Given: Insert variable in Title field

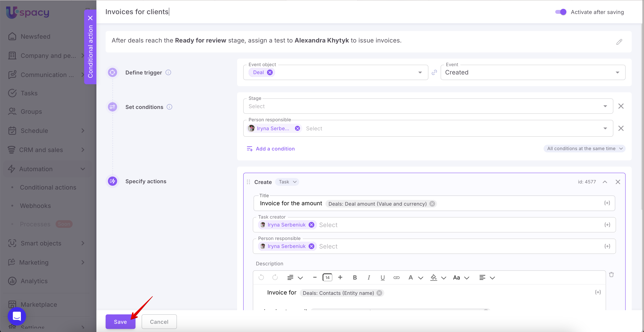Looking at the screenshot, I should tap(607, 203).
